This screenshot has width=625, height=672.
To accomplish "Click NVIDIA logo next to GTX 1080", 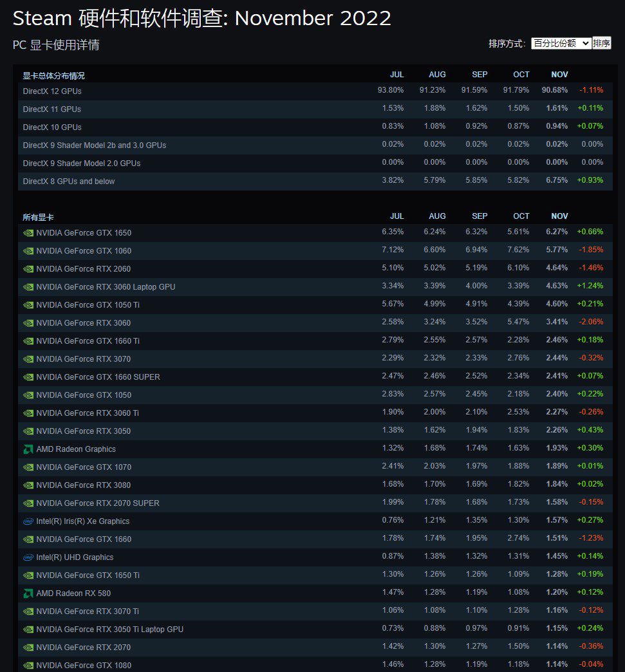I will point(28,666).
